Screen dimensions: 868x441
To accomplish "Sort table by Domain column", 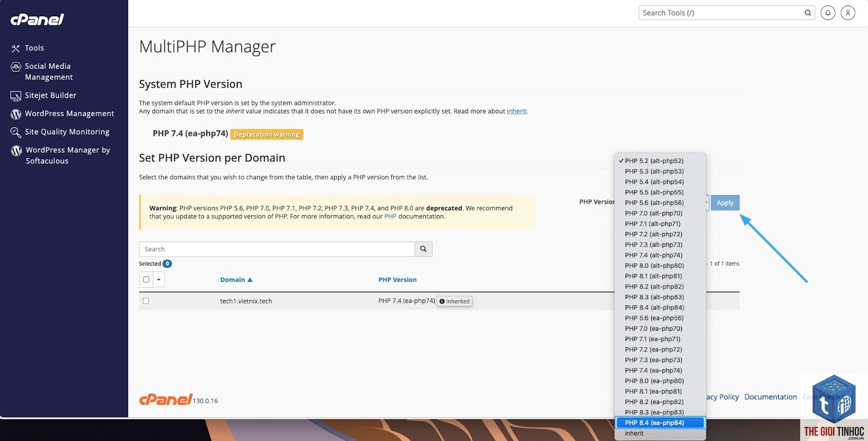I will pyautogui.click(x=236, y=280).
